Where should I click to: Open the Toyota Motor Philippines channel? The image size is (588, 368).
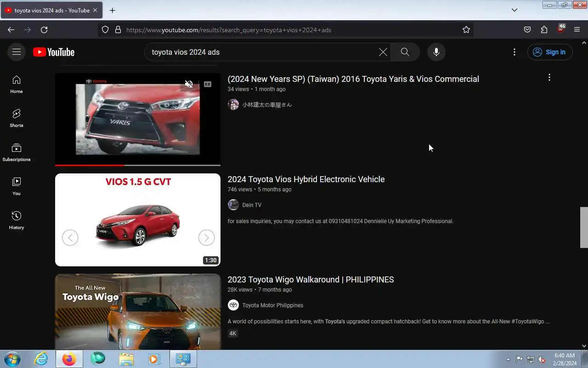pyautogui.click(x=273, y=305)
